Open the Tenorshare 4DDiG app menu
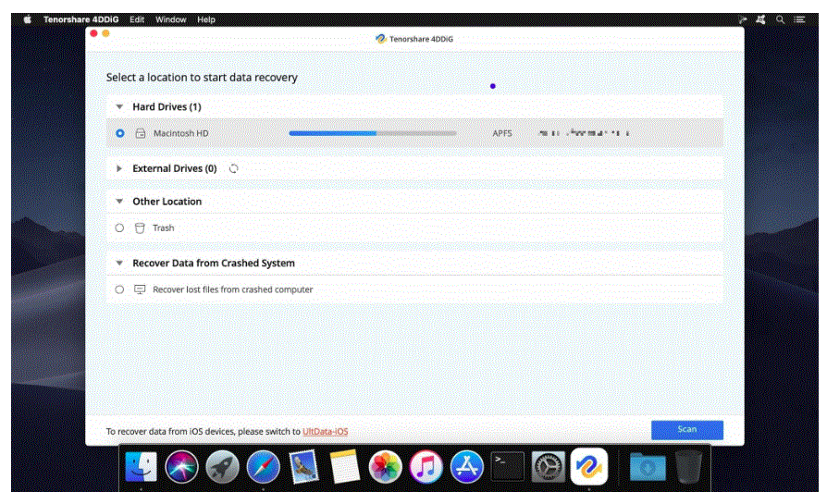Image resolution: width=827 pixels, height=504 pixels. tap(81, 19)
